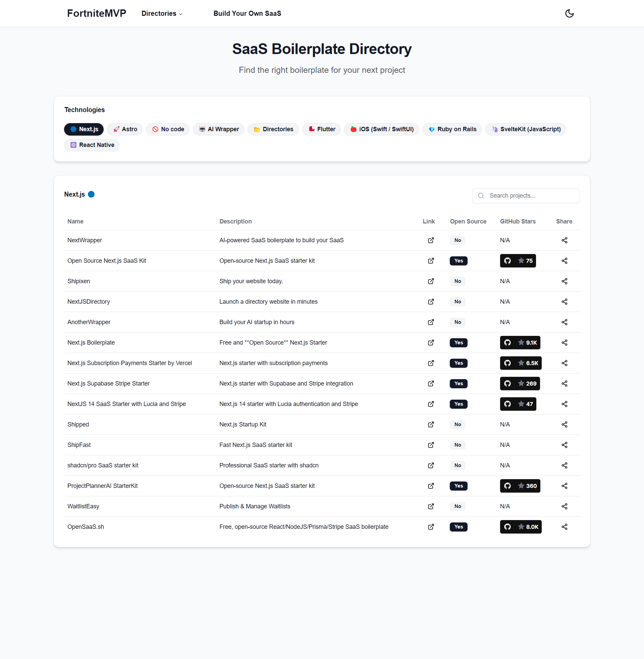This screenshot has height=659, width=644.
Task: Share the AnotherWrapper row
Action: coord(565,322)
